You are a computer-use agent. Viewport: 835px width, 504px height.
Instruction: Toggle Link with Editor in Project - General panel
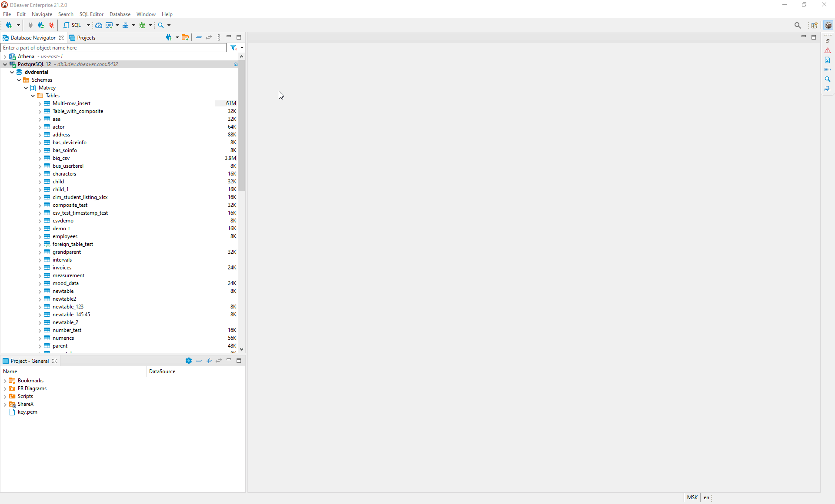(219, 361)
